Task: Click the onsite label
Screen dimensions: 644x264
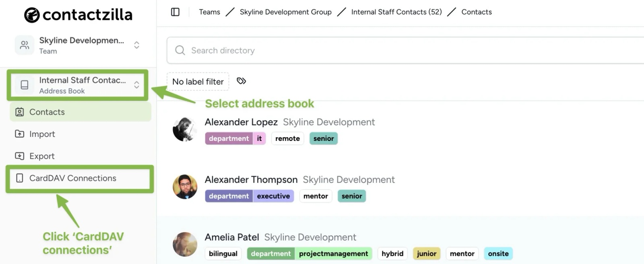Action: click(x=498, y=254)
